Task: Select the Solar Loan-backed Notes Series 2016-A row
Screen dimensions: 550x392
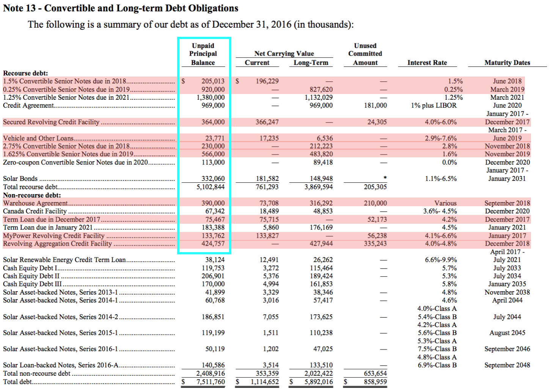Action: click(61, 365)
